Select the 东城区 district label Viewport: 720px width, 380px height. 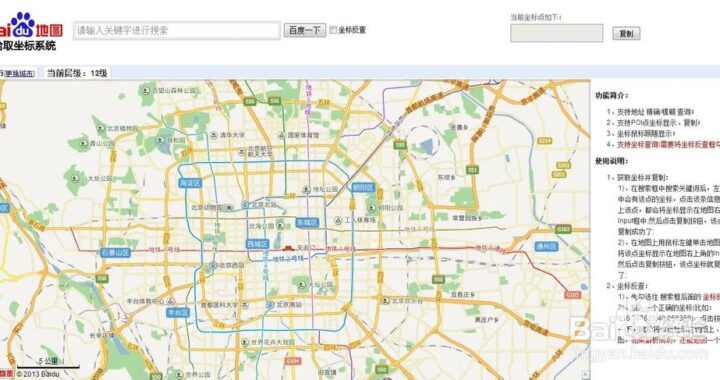click(307, 223)
